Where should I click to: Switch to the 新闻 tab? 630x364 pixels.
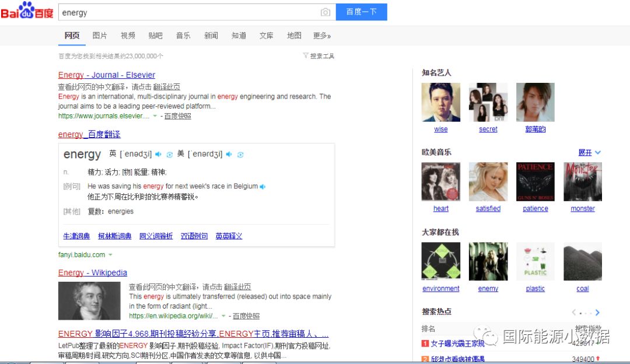(x=211, y=36)
